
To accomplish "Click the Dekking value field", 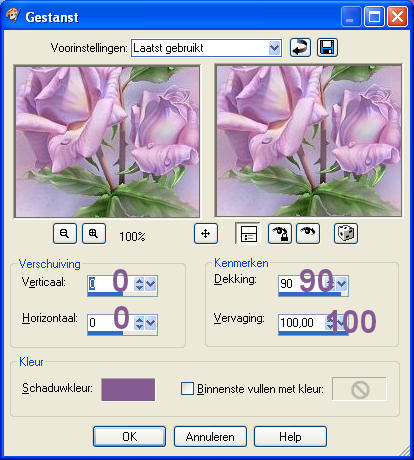I will (x=302, y=284).
